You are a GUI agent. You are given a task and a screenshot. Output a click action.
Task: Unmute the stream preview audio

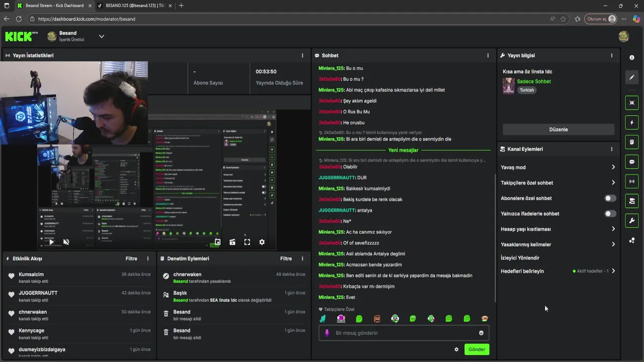coord(66,242)
